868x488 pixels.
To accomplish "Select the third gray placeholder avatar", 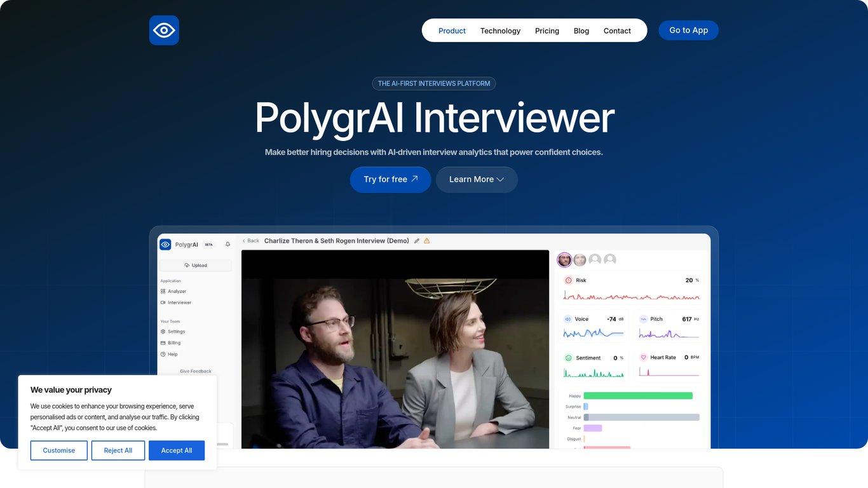I will click(595, 259).
